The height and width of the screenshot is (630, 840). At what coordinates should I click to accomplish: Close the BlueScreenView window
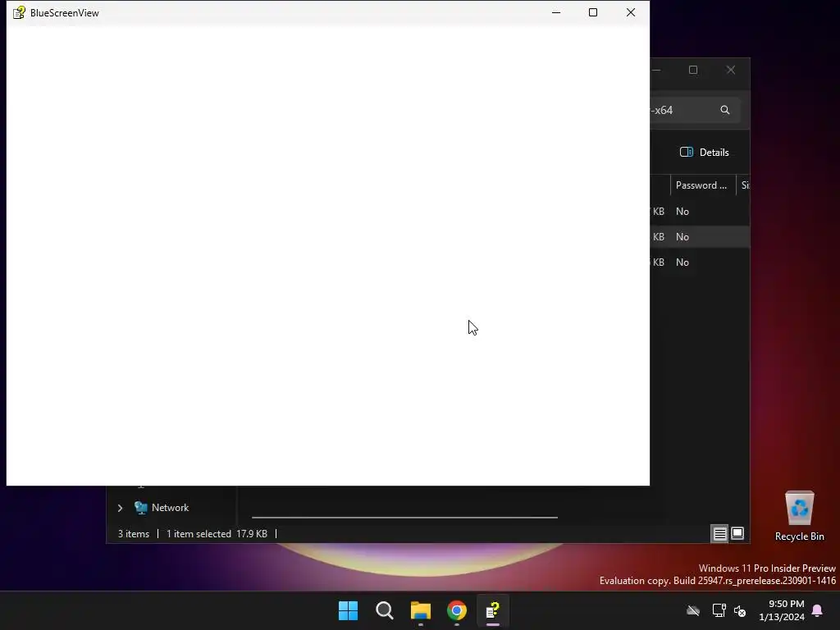[631, 12]
